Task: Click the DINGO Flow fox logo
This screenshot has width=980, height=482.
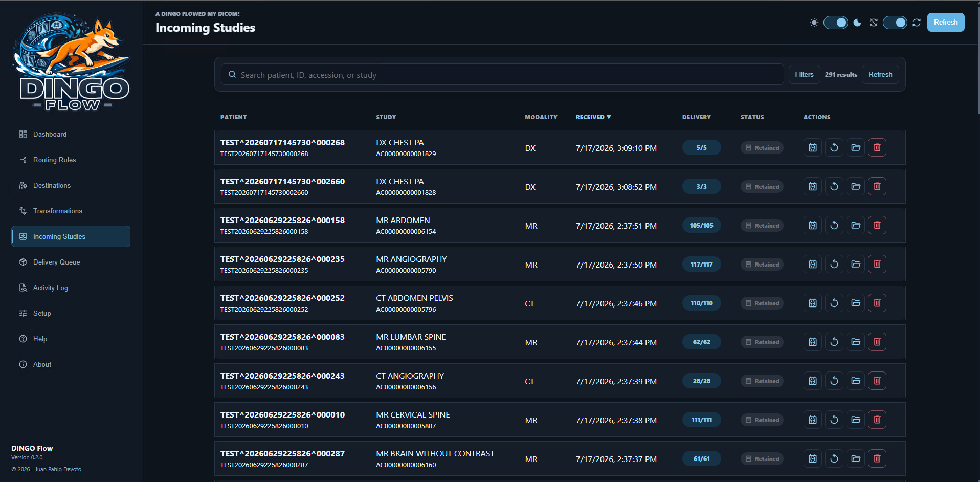Action: click(x=71, y=61)
